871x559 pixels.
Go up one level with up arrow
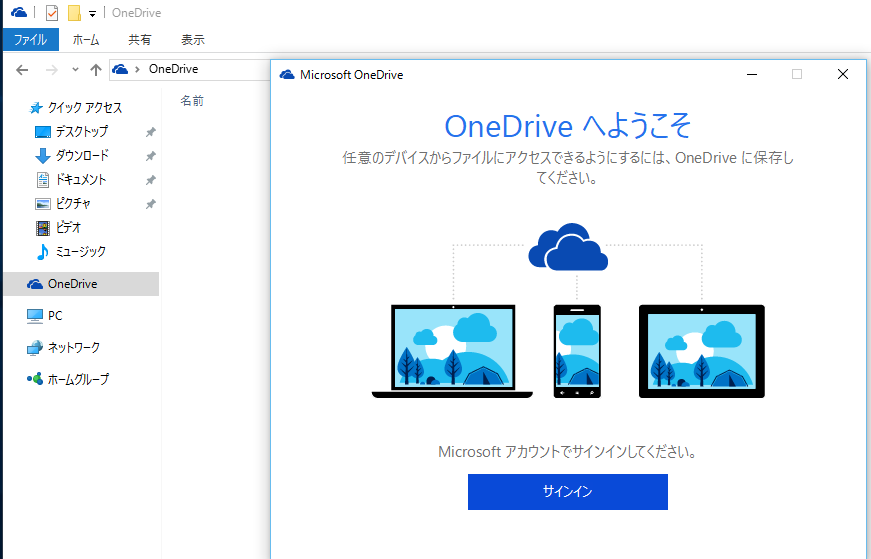tap(96, 69)
